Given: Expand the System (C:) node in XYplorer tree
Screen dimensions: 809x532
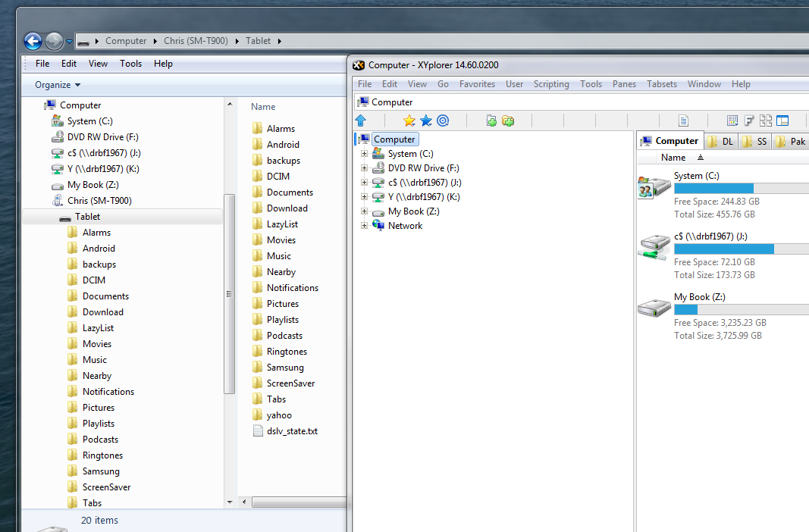Looking at the screenshot, I should click(364, 154).
